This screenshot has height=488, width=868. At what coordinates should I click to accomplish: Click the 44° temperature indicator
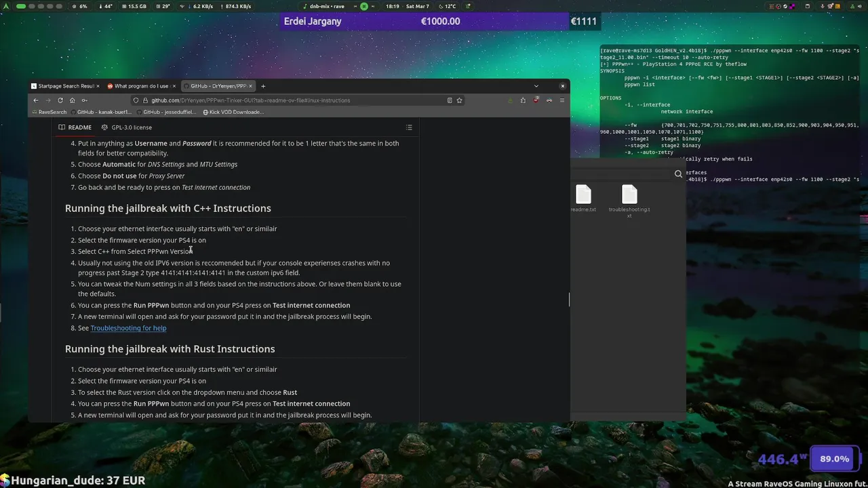[x=106, y=6]
